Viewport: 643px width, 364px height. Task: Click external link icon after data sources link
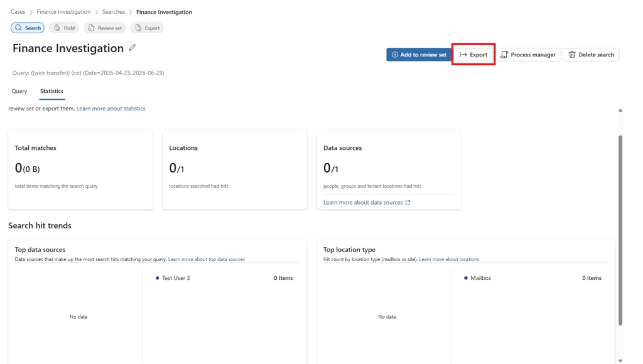tap(408, 203)
